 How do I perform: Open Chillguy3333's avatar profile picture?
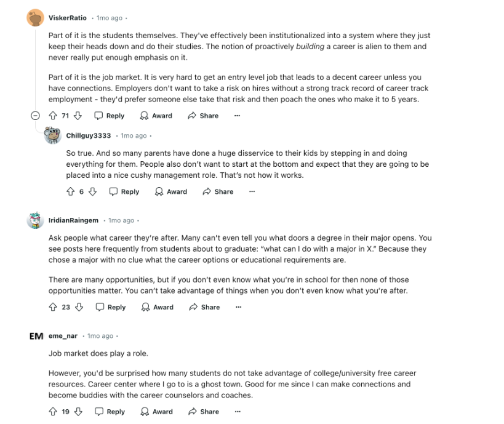(x=53, y=135)
